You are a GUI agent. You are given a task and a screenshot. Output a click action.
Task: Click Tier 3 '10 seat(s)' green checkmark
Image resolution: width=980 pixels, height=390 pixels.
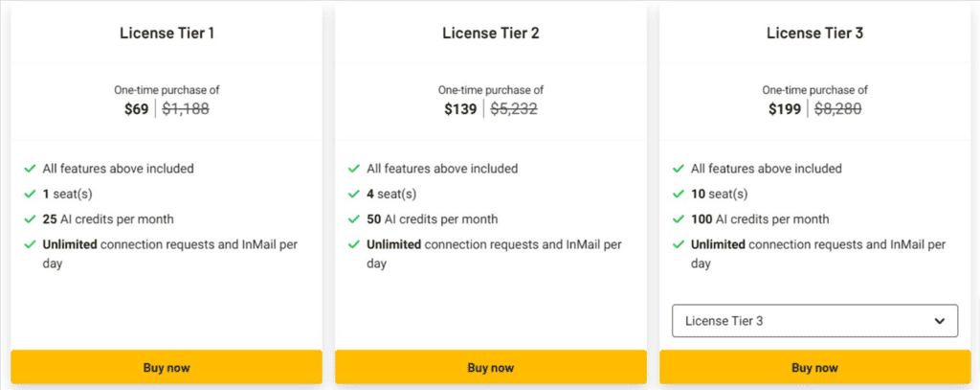(679, 195)
